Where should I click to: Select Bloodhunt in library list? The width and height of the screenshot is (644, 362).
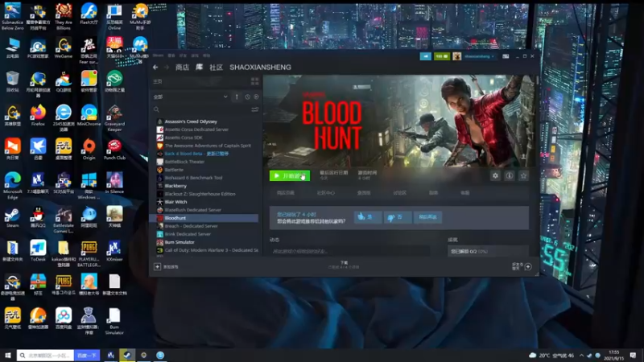pyautogui.click(x=205, y=218)
